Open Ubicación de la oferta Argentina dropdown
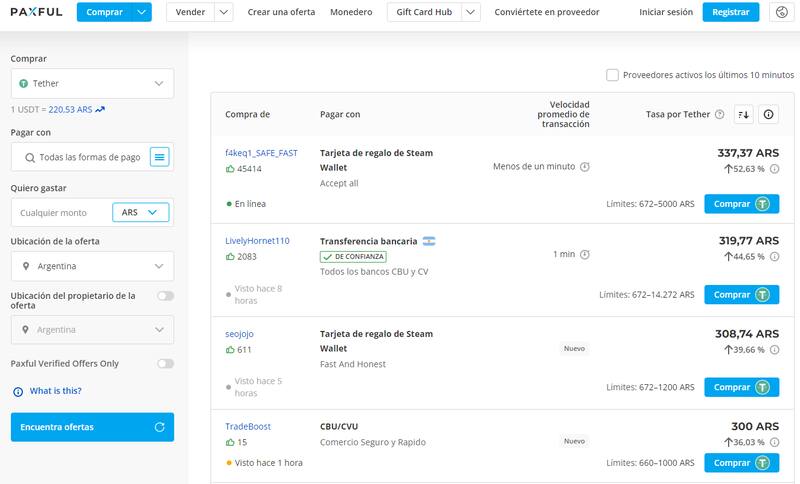The height and width of the screenshot is (484, 800). click(92, 266)
